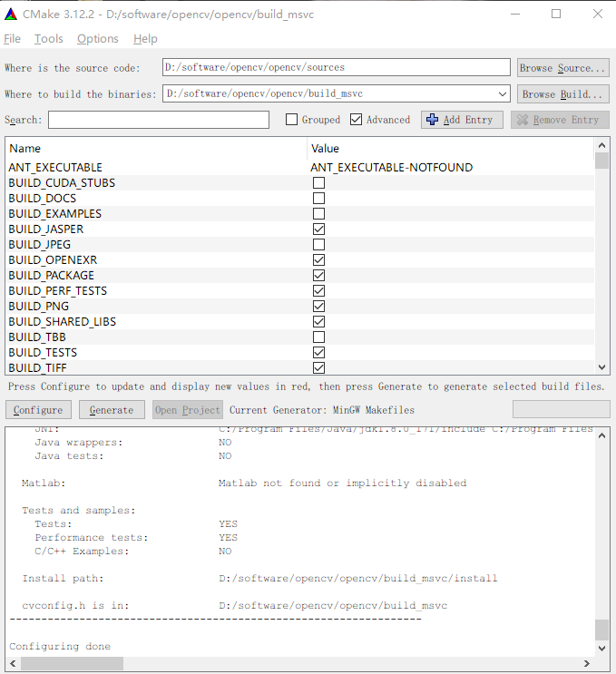
Task: Click output log vertical scrollbar thumb
Action: click(x=601, y=630)
